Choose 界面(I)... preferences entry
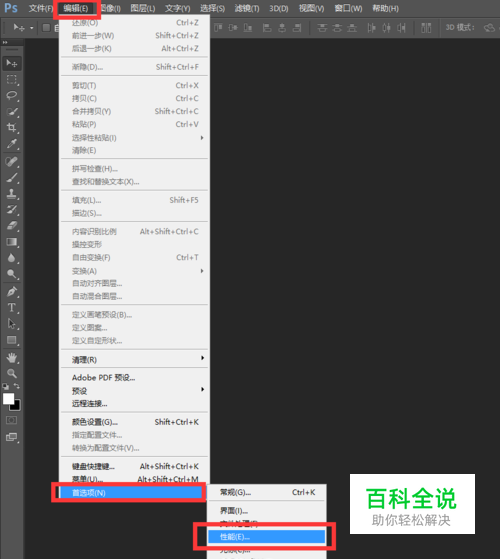500x559 pixels. [267, 511]
